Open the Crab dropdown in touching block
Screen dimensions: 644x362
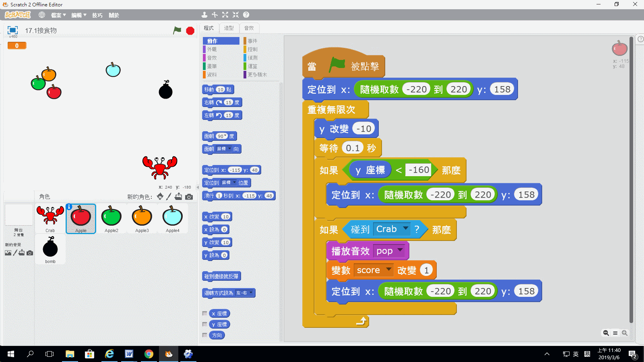click(406, 228)
